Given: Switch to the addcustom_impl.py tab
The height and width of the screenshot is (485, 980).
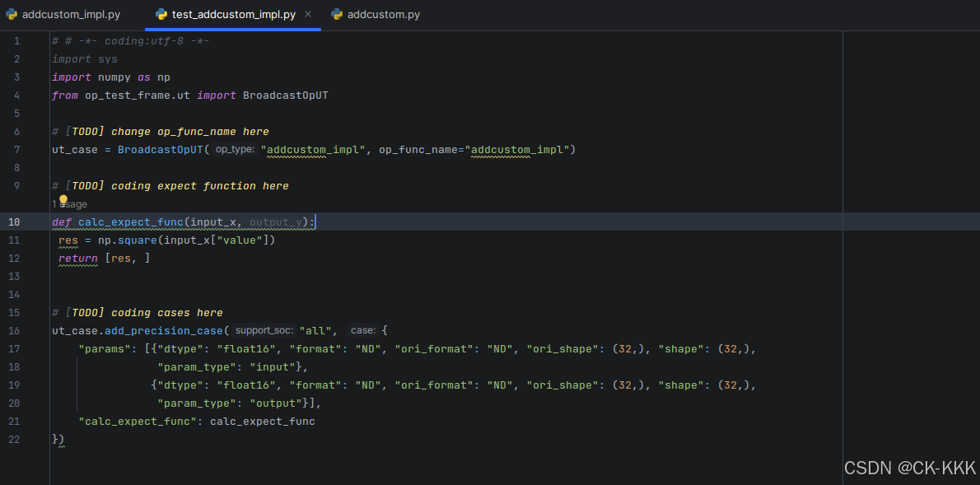Looking at the screenshot, I should pos(71,15).
